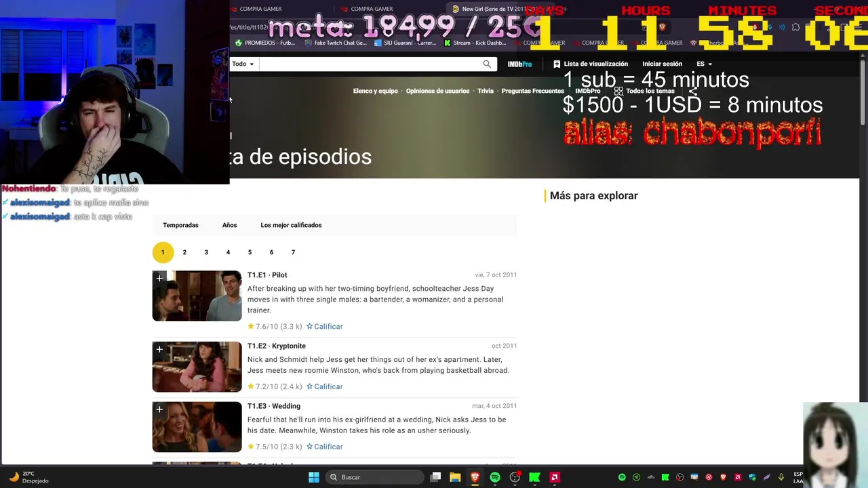This screenshot has width=868, height=488.
Task: Select season 1
Action: point(163,252)
